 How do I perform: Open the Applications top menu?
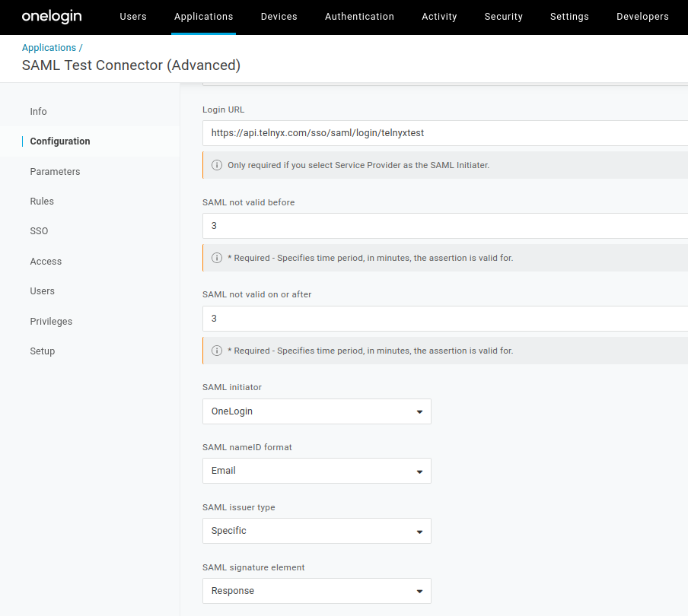point(204,17)
